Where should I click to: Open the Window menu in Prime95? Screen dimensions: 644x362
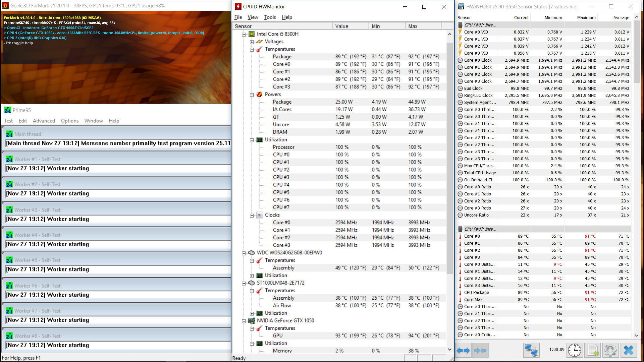tap(94, 121)
